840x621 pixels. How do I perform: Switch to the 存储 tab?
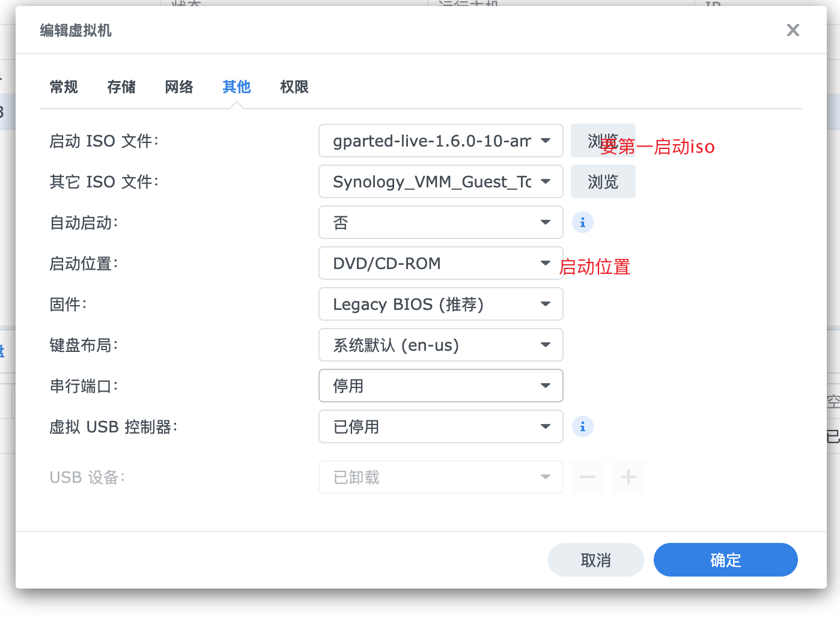pyautogui.click(x=121, y=87)
